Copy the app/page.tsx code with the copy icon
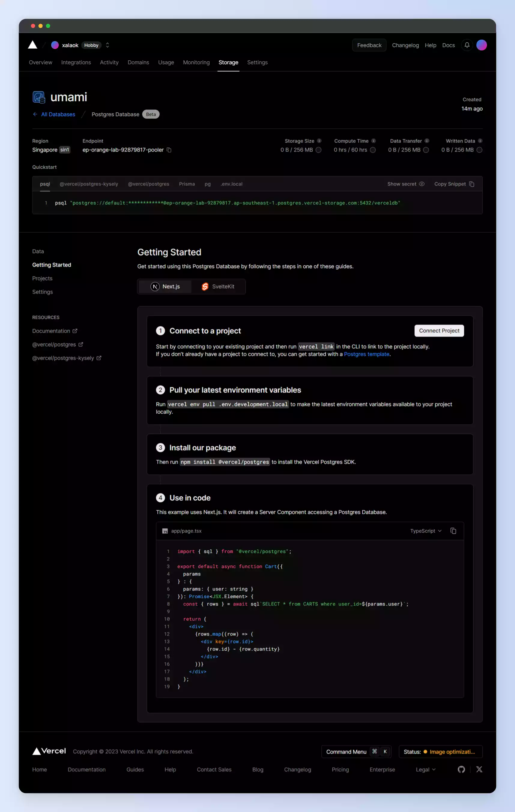 coord(453,531)
